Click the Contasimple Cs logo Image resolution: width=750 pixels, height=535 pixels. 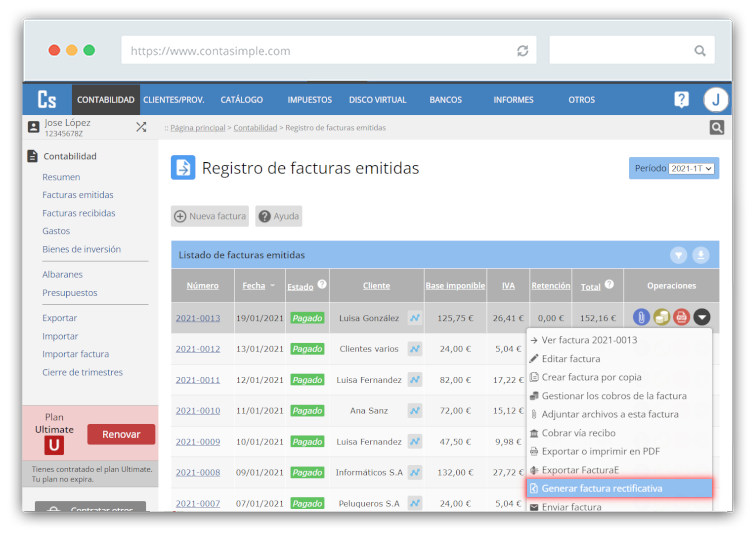[47, 99]
